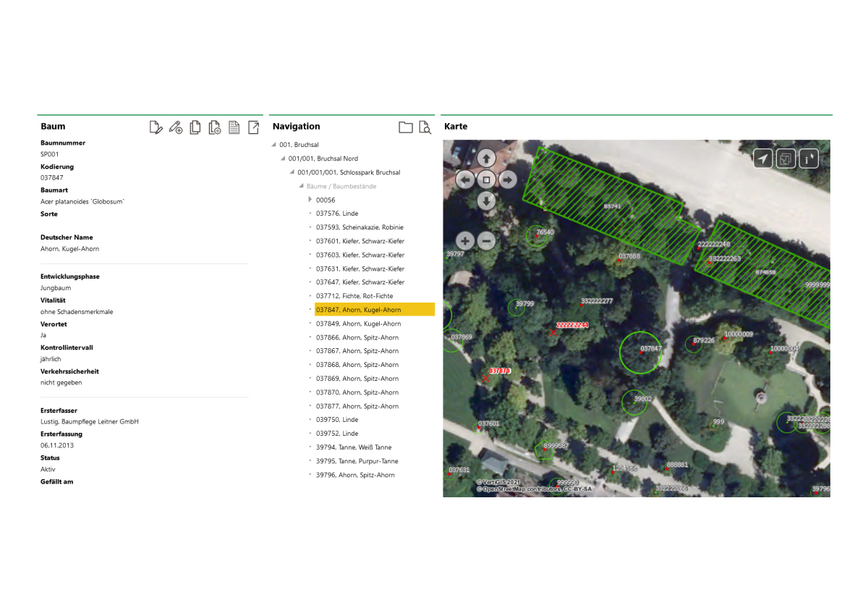Click the locate position arrow on map
This screenshot has width=868, height=608.
(x=763, y=159)
